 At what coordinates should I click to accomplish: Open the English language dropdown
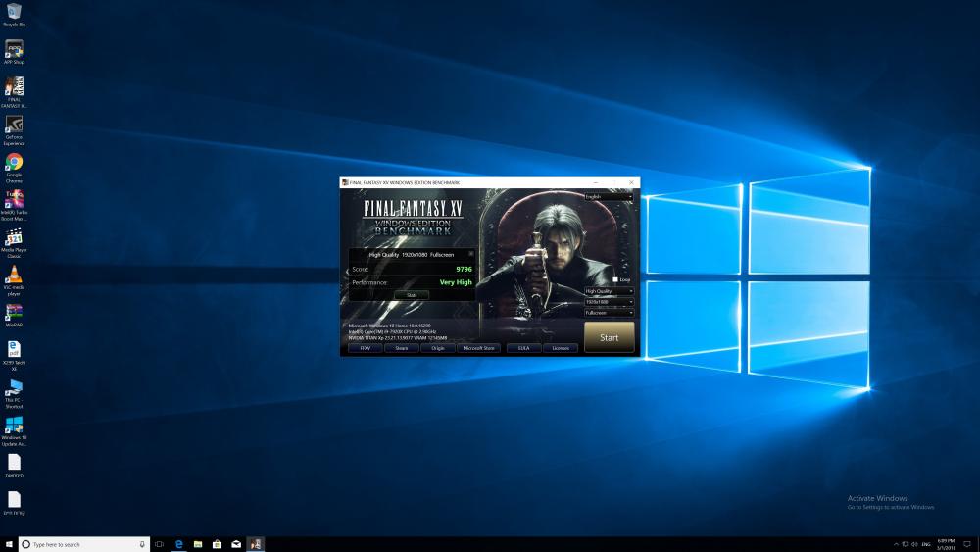point(609,197)
